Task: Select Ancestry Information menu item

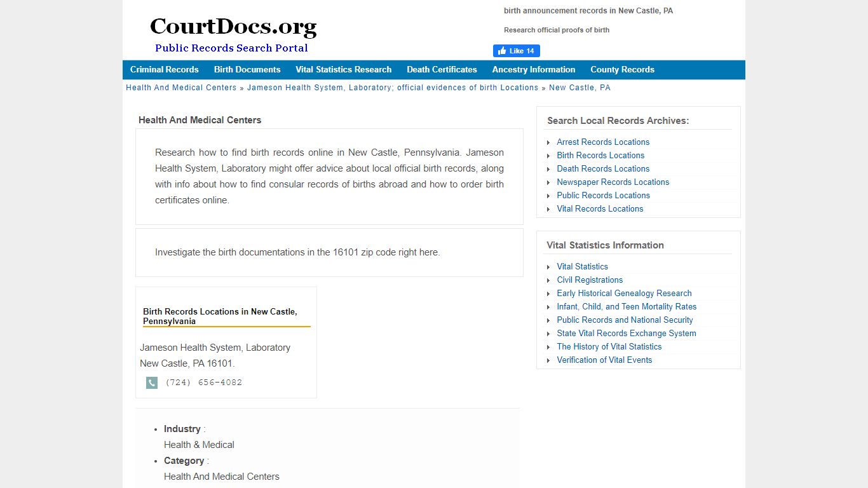Action: coord(534,70)
